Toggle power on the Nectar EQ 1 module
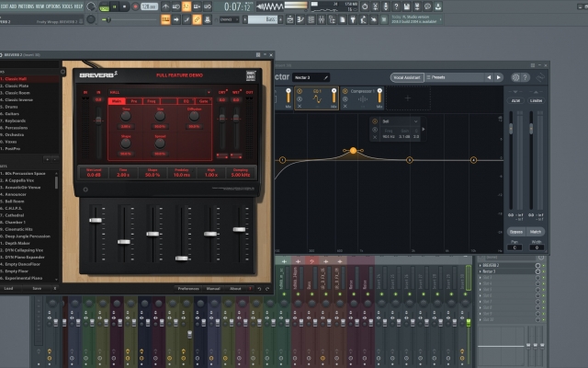588x368 pixels. click(x=300, y=91)
